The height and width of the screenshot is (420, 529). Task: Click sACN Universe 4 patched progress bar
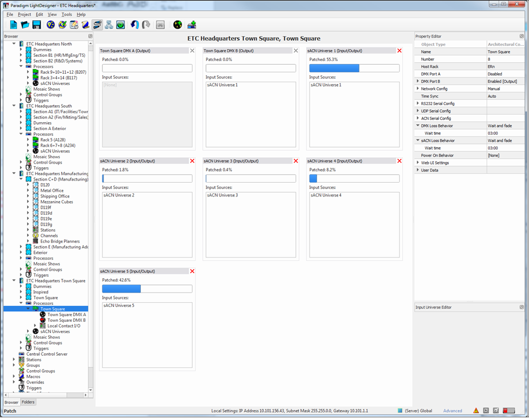click(354, 178)
